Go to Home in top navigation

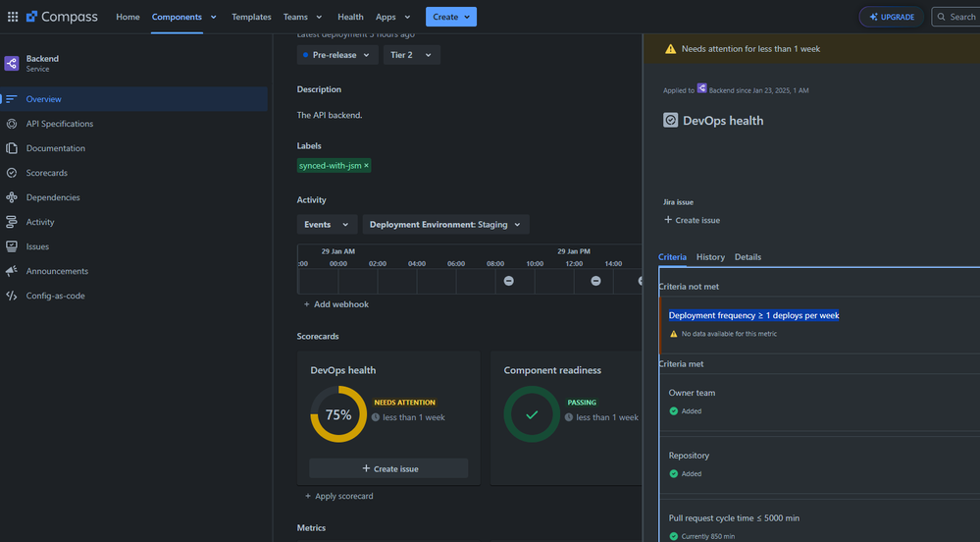pyautogui.click(x=128, y=17)
